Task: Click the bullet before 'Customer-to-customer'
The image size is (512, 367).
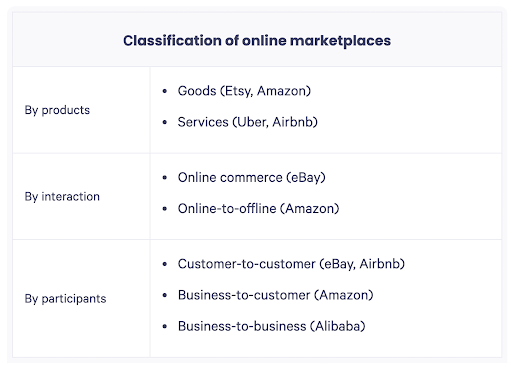Action: tap(164, 264)
